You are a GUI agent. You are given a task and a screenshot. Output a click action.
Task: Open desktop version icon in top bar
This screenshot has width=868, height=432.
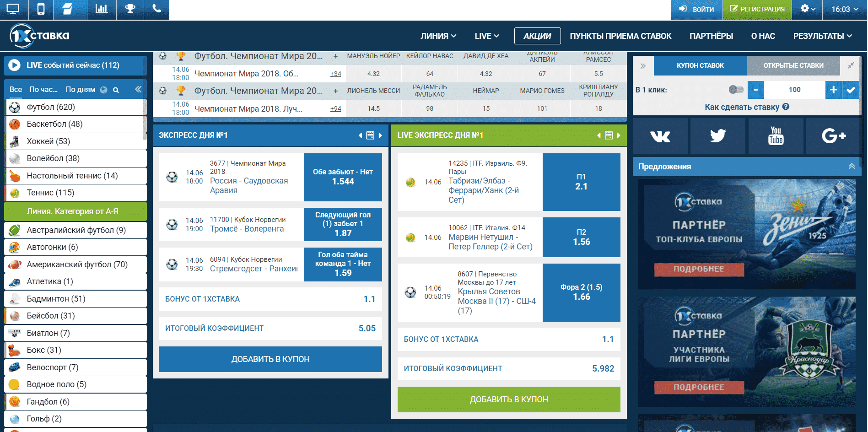(x=13, y=9)
